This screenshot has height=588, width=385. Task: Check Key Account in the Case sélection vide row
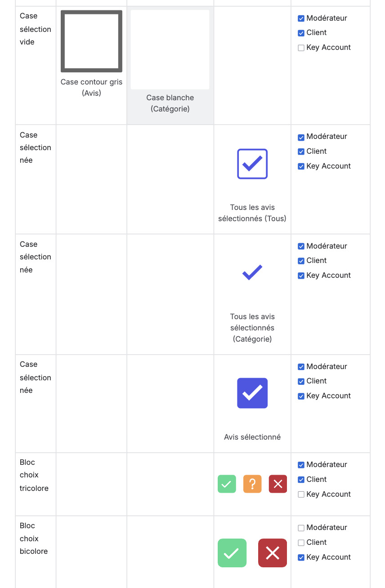click(301, 47)
